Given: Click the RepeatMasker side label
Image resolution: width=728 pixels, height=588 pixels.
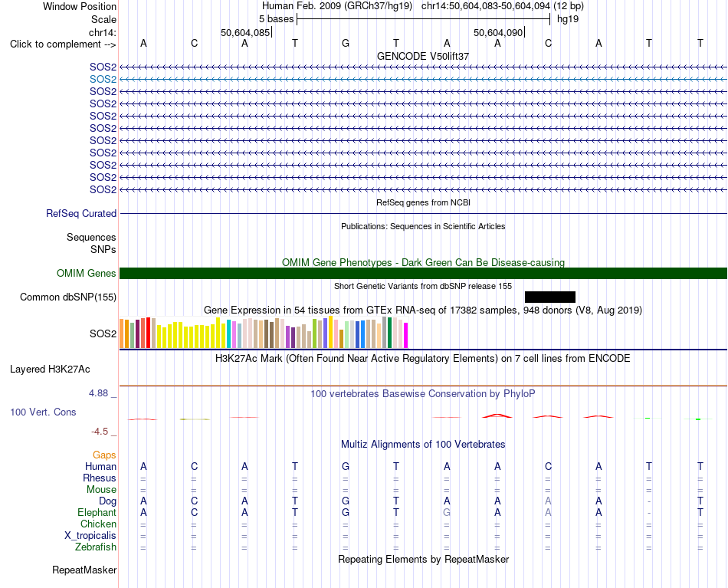Looking at the screenshot, I should coord(84,570).
